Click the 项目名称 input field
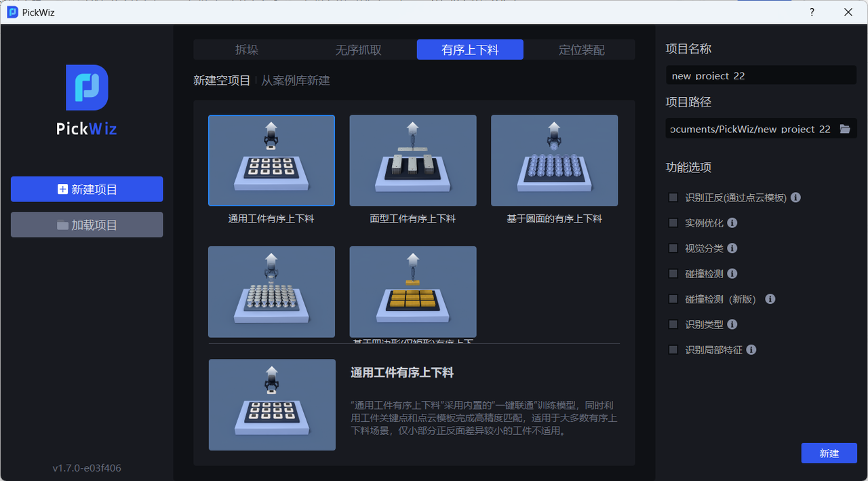868x481 pixels. click(x=761, y=75)
